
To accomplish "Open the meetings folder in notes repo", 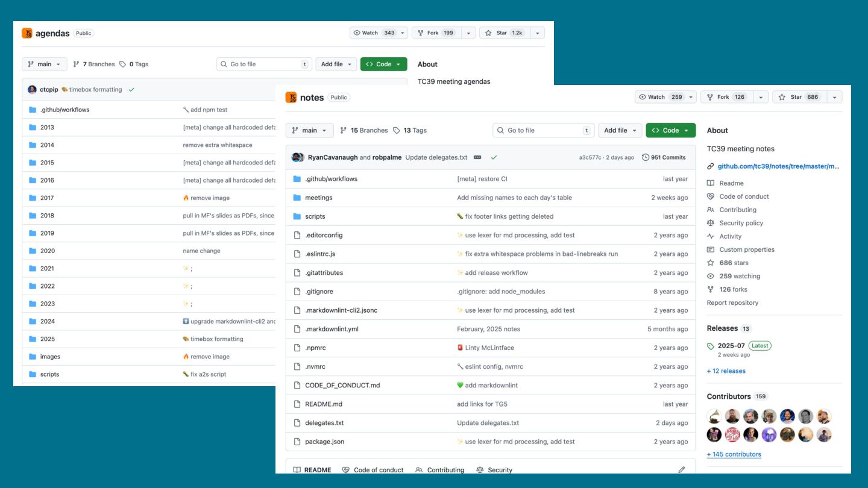I will (x=318, y=198).
